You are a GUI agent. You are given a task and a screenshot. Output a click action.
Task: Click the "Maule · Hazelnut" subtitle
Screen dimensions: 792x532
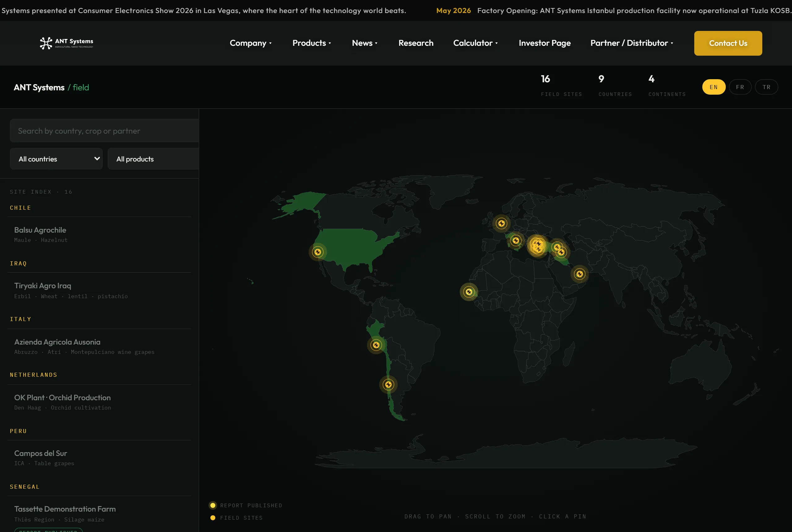pos(41,240)
